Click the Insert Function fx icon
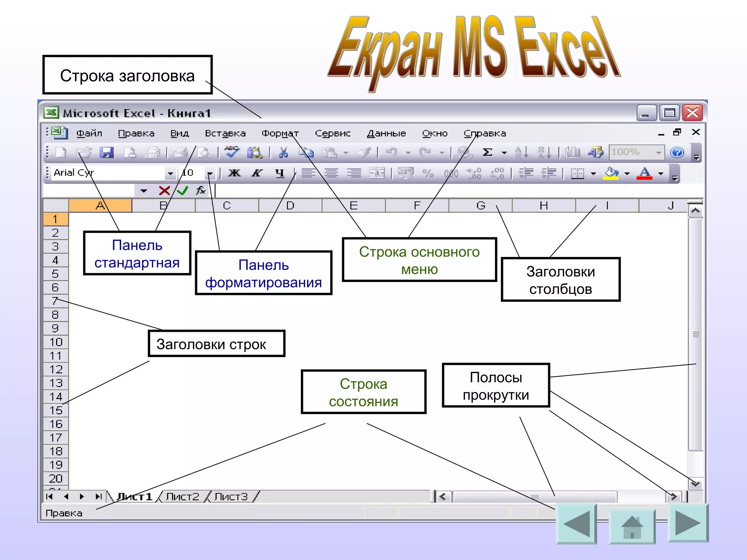Screen dimensions: 747x560 pos(201,190)
